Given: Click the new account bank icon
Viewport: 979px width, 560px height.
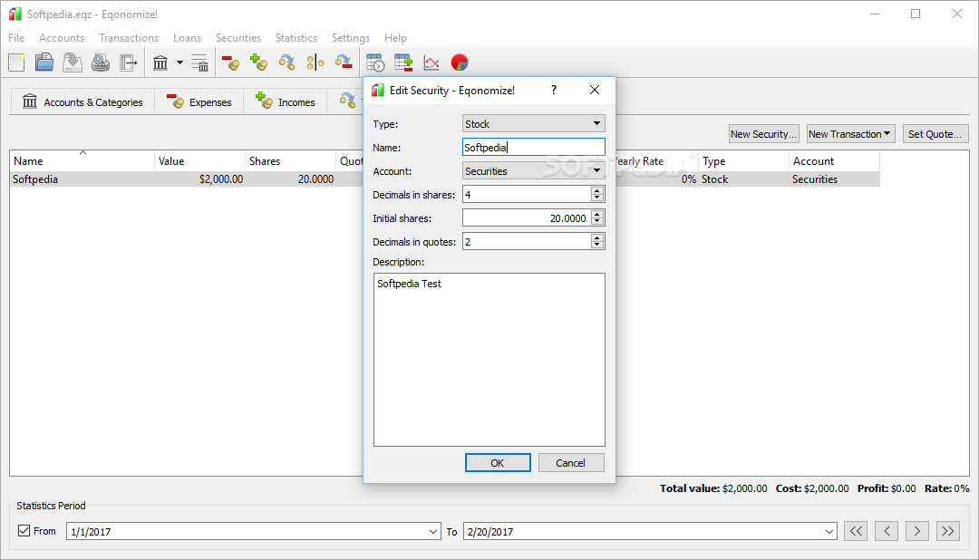Looking at the screenshot, I should tap(160, 63).
